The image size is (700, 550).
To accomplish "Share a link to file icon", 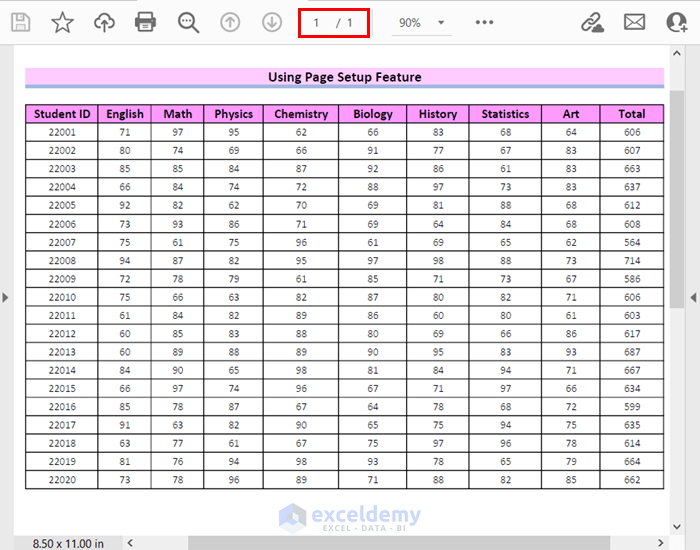I will point(592,22).
